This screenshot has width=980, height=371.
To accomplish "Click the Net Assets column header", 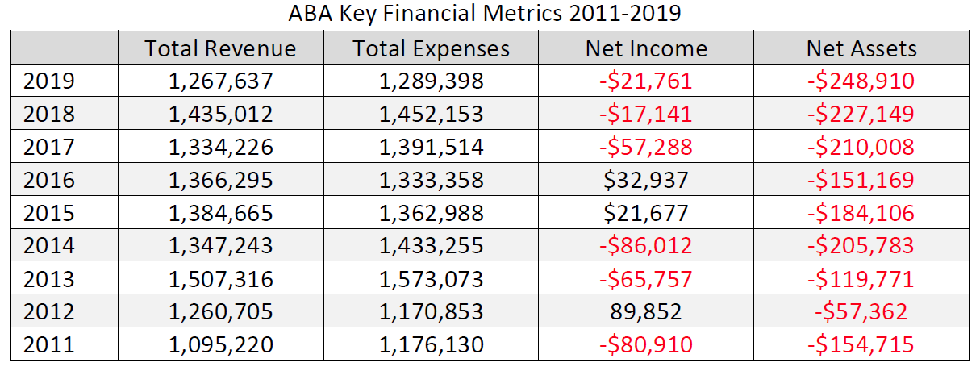I will [x=861, y=48].
